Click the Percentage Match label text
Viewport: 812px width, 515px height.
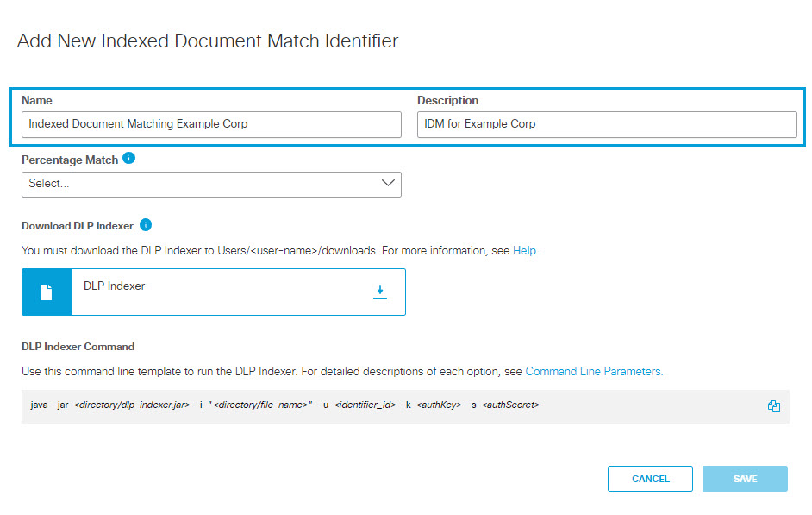tap(70, 160)
